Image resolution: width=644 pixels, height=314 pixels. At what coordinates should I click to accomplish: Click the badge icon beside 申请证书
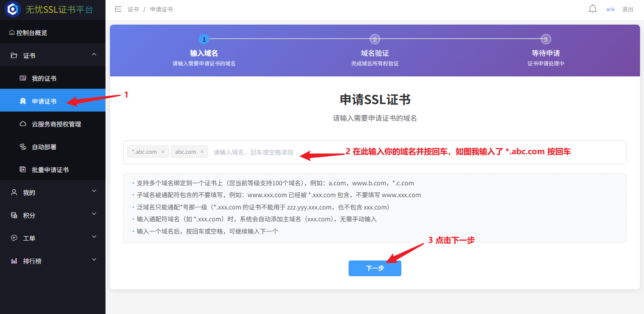(x=23, y=101)
